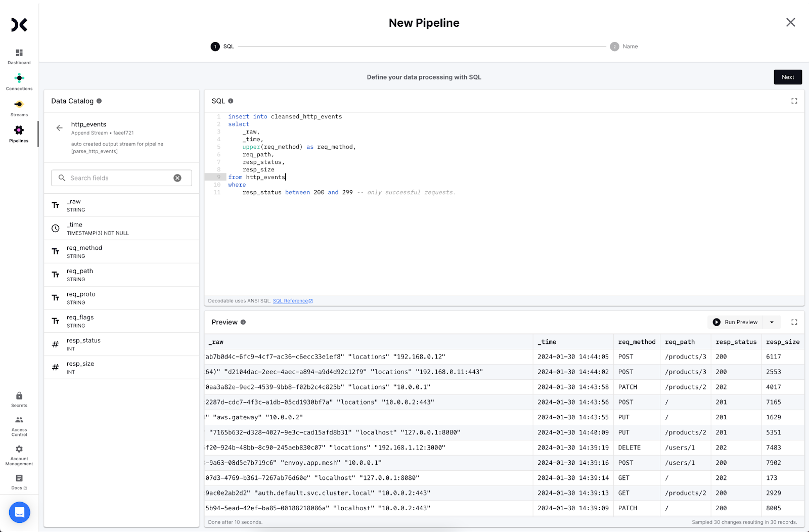Click the Next button
The height and width of the screenshot is (532, 809).
[x=787, y=77]
